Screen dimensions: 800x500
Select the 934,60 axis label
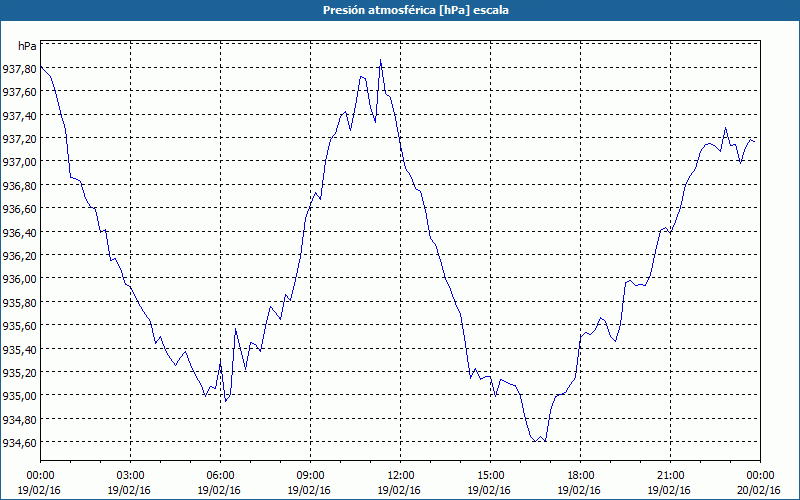(19, 442)
